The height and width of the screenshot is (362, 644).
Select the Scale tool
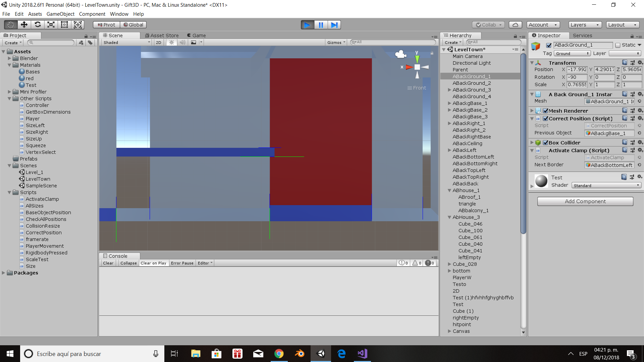click(x=51, y=25)
